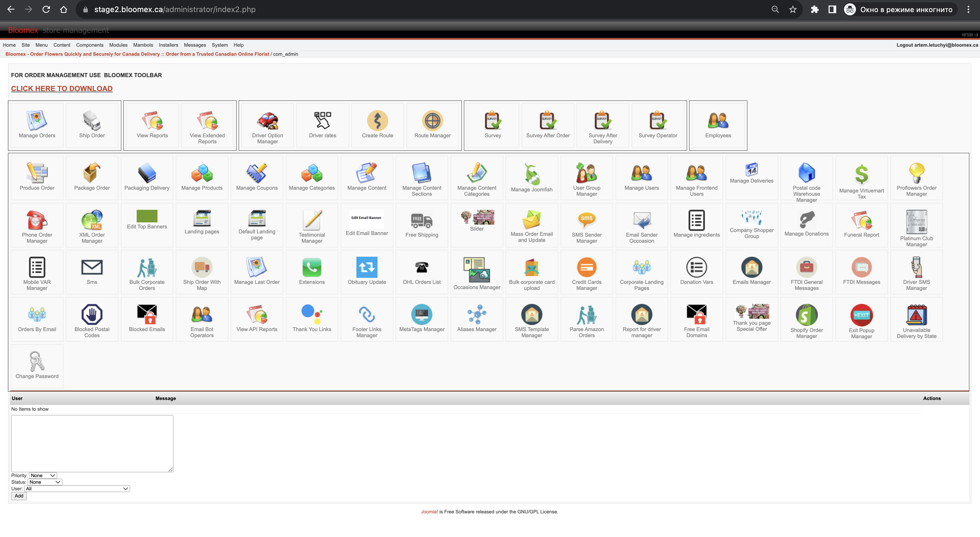Open Survey After Delivery icon

coord(603,120)
